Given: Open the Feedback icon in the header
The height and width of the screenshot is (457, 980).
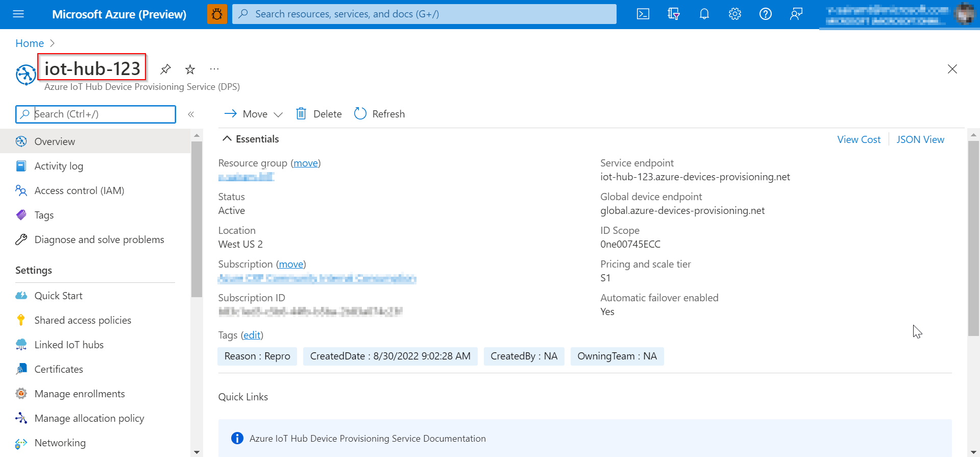Looking at the screenshot, I should click(x=796, y=14).
